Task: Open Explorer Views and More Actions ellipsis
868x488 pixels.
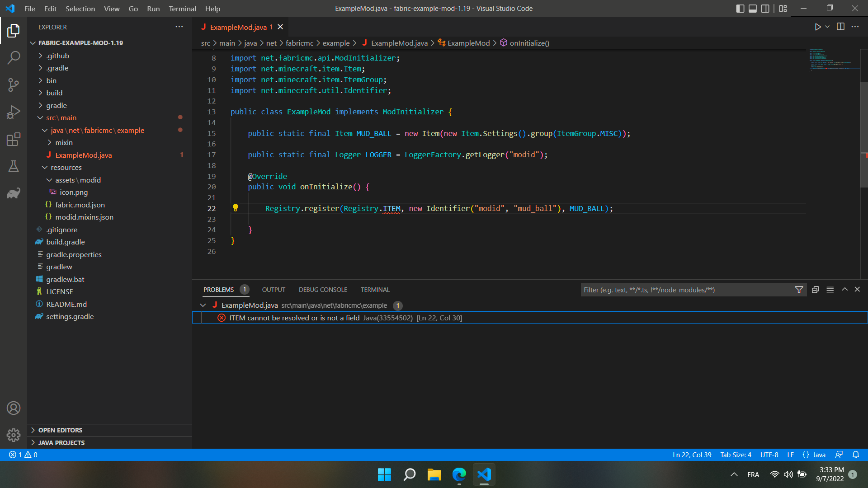Action: click(x=179, y=27)
